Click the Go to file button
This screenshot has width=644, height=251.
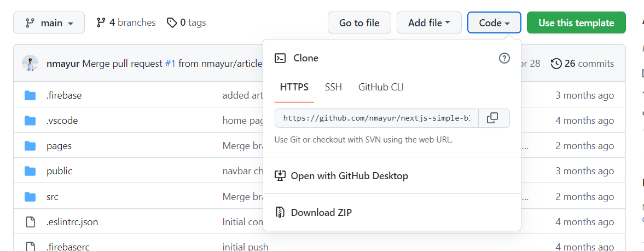(359, 22)
